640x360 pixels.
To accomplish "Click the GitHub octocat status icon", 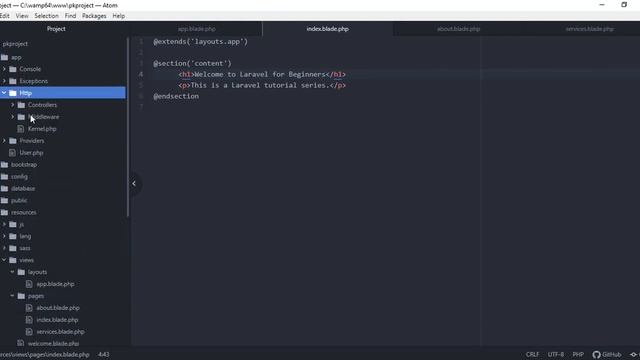I will 596,354.
